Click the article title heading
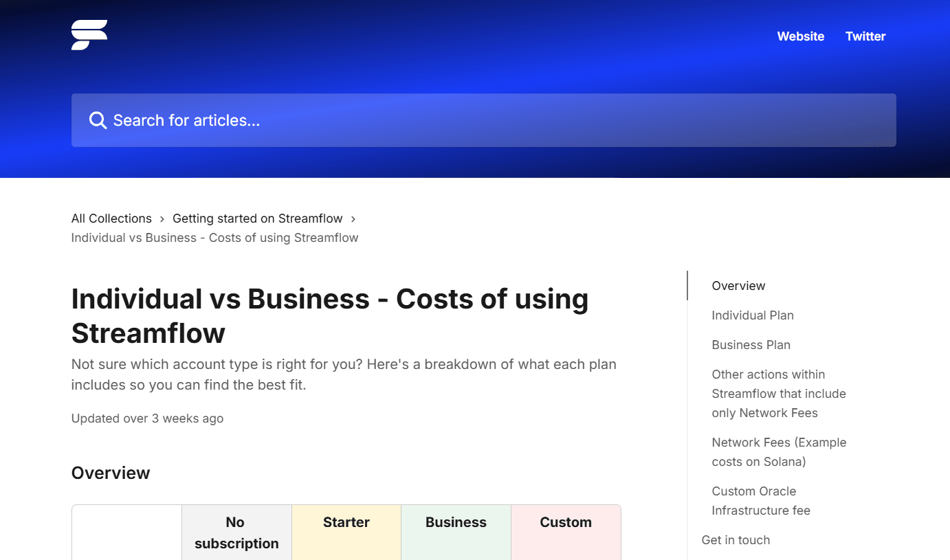Screen dimensions: 950x560 [x=330, y=316]
